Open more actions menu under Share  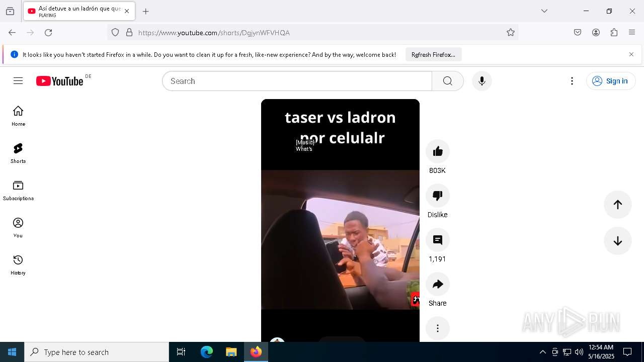tap(438, 328)
